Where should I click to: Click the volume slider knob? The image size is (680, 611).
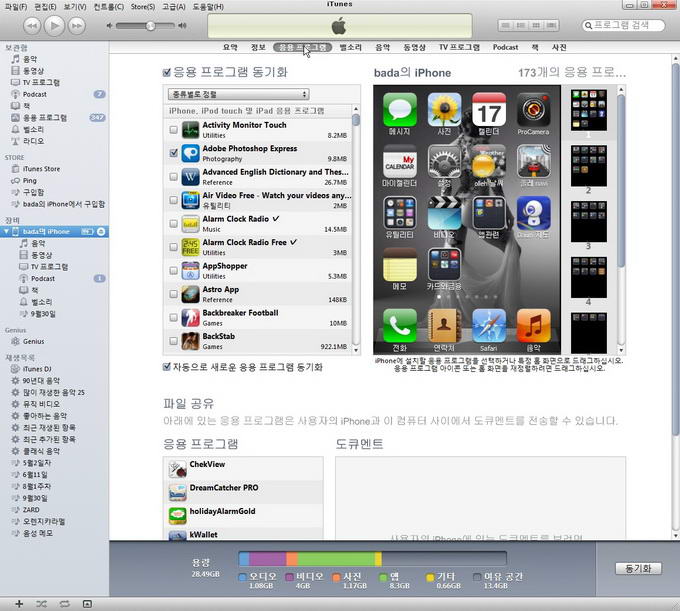(x=150, y=26)
